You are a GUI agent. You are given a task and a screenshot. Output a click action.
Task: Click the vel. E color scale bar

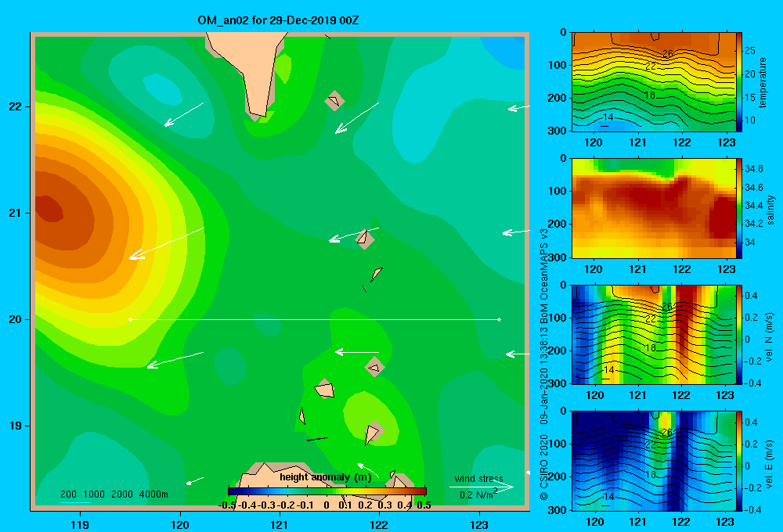[x=739, y=461]
